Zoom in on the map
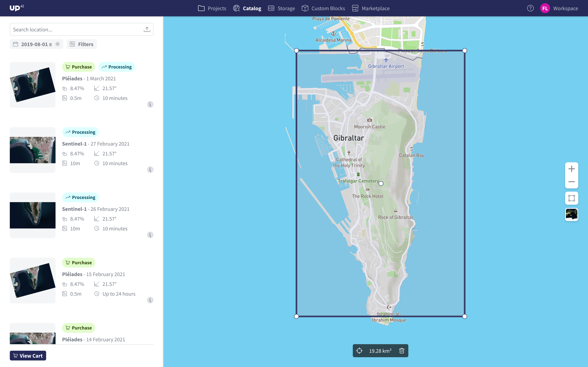The image size is (588, 367). coord(571,169)
